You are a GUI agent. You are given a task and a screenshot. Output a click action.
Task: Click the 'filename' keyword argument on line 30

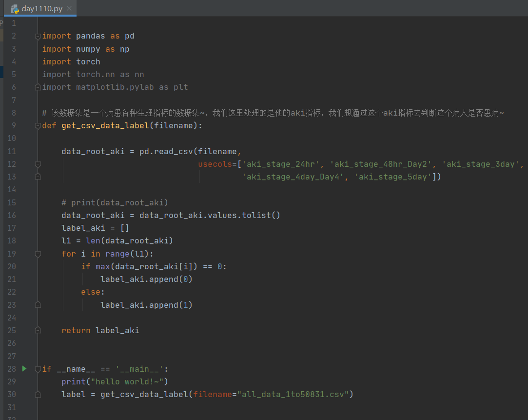click(213, 395)
